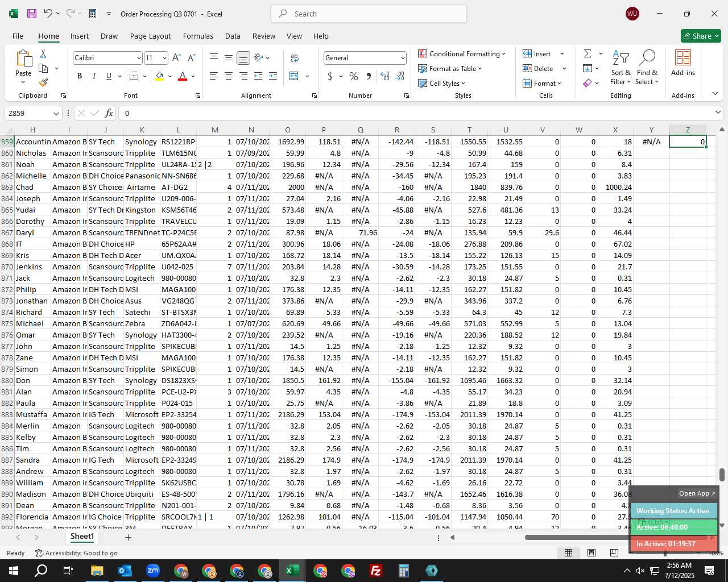Image resolution: width=728 pixels, height=582 pixels.
Task: Open the font name Calibri dropdown
Action: [138, 58]
